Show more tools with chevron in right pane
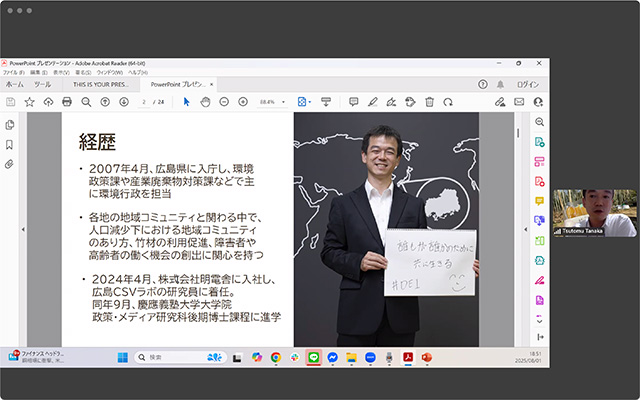The width and height of the screenshot is (640, 400). tap(539, 320)
